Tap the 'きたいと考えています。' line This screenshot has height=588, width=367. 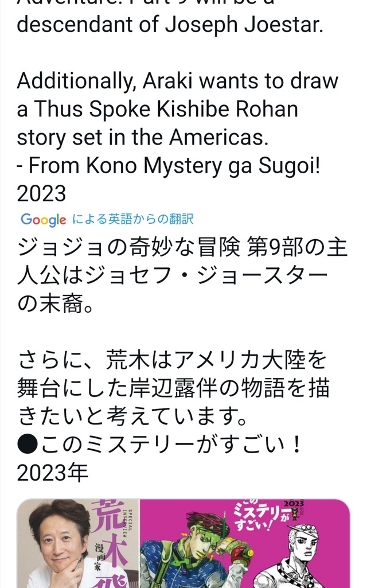coord(132,417)
